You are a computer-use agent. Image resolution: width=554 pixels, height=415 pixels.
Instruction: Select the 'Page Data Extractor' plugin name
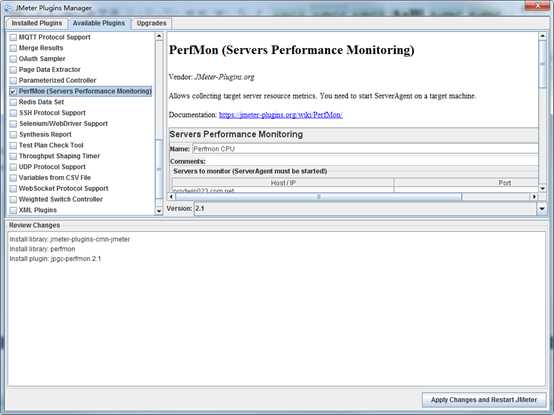(x=49, y=70)
